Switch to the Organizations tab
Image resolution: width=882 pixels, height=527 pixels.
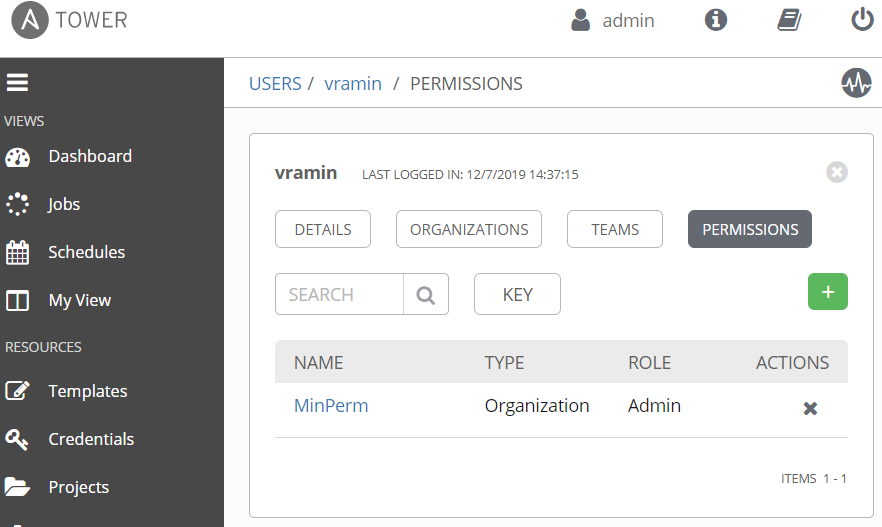click(469, 229)
